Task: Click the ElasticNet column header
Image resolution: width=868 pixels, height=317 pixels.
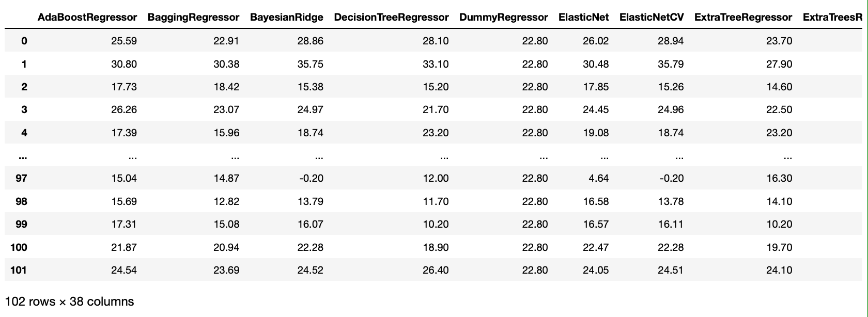Action: (x=583, y=18)
